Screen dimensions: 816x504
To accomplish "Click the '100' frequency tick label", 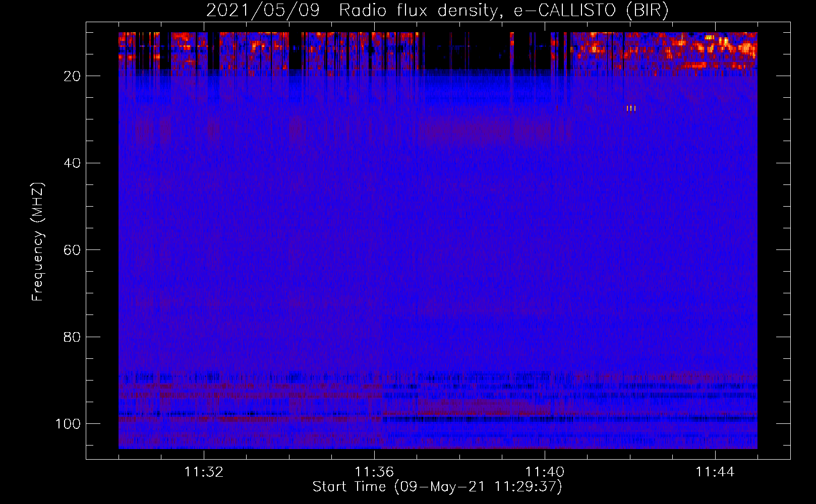I will pyautogui.click(x=68, y=424).
